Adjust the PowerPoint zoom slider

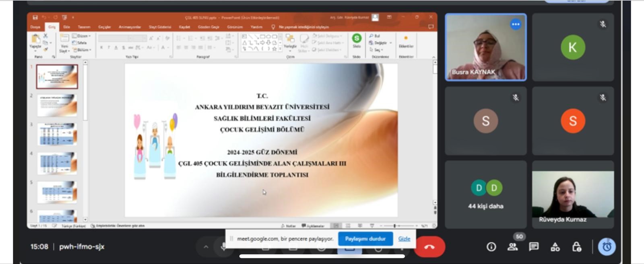[x=394, y=226]
